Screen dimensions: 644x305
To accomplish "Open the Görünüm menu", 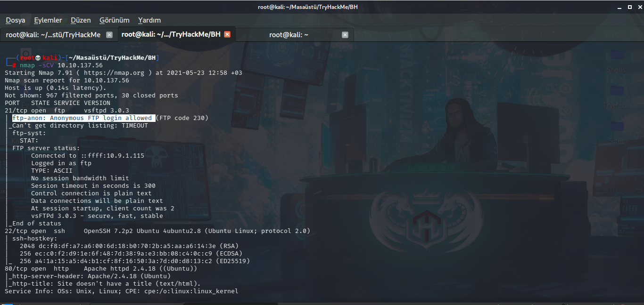I will click(x=114, y=20).
